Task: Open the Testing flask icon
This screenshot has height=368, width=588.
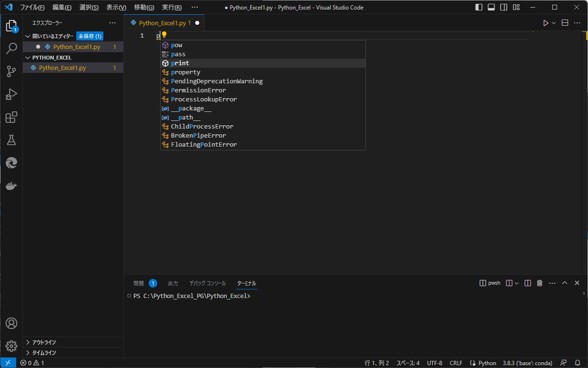Action: pyautogui.click(x=11, y=140)
